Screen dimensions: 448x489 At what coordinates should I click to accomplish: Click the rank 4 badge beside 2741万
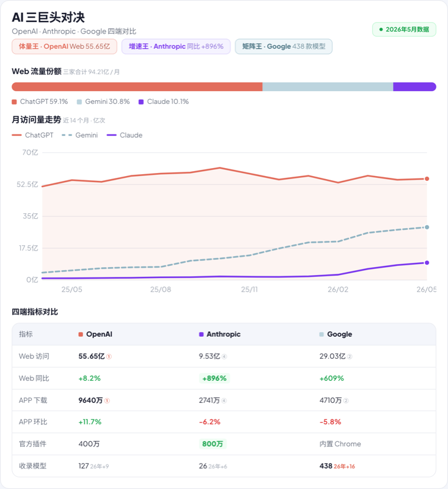click(224, 400)
